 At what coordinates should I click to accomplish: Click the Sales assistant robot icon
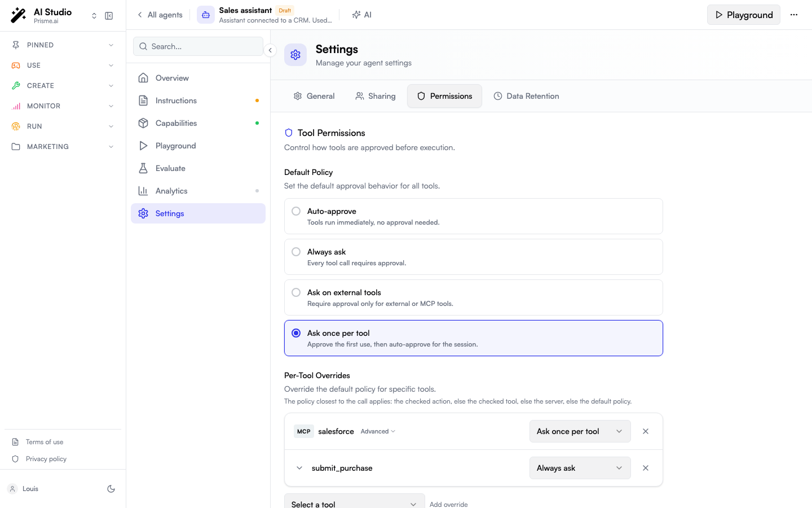tap(206, 15)
